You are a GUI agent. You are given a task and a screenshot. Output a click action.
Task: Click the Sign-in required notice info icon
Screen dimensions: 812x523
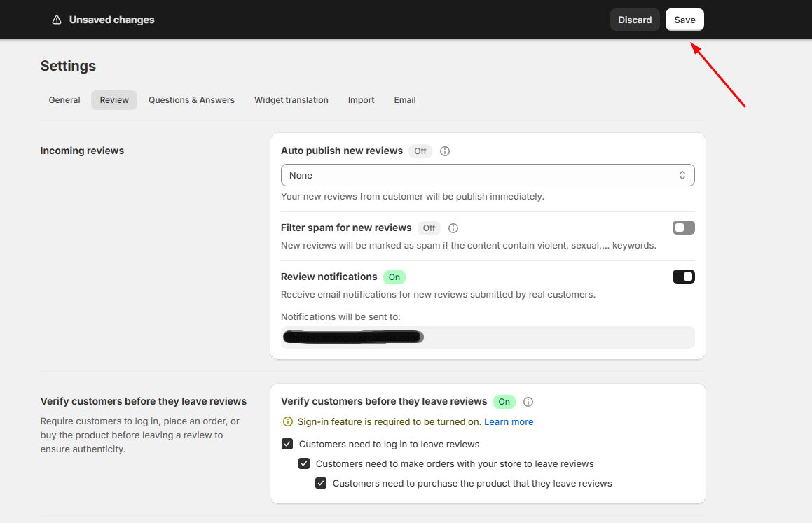tap(288, 421)
